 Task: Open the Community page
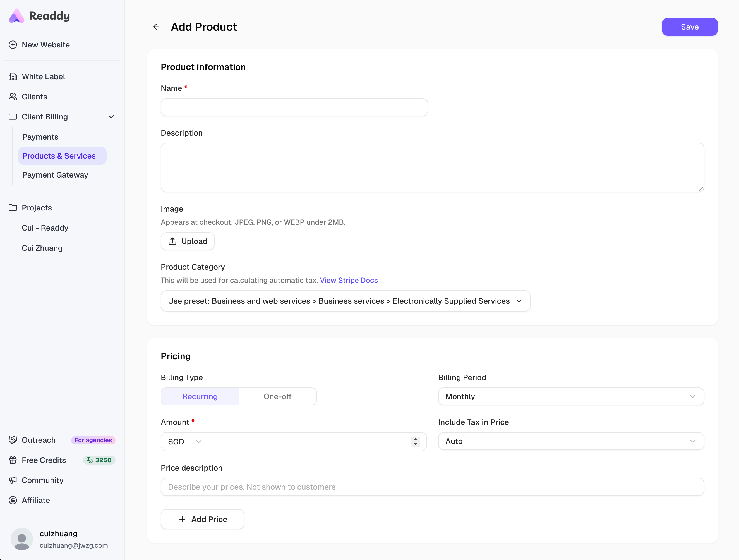pyautogui.click(x=42, y=480)
